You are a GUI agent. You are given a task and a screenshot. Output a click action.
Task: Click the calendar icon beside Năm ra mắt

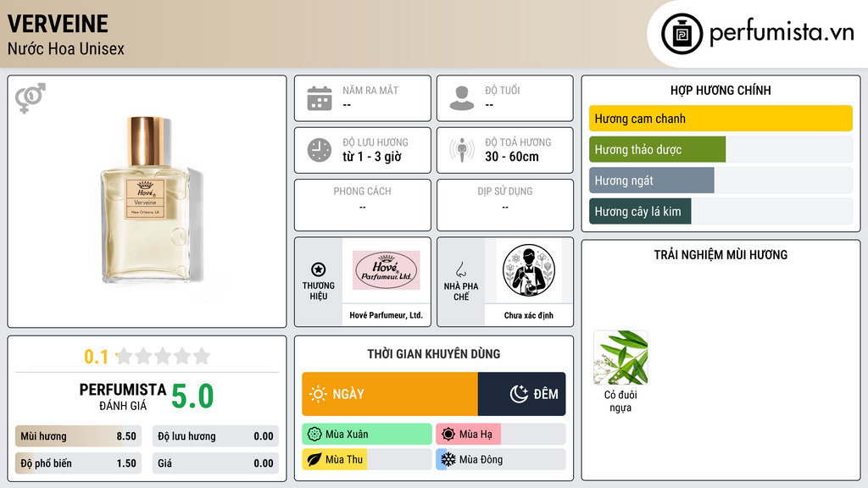coord(320,98)
